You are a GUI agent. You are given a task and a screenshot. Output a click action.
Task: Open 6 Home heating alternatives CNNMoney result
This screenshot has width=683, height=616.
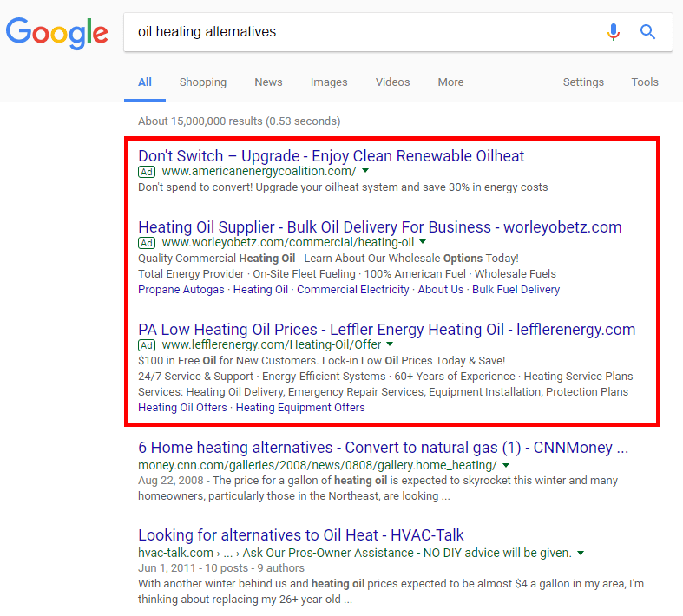[384, 448]
